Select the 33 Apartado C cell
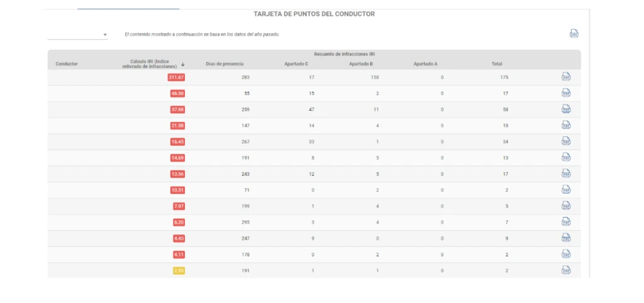 coord(311,141)
